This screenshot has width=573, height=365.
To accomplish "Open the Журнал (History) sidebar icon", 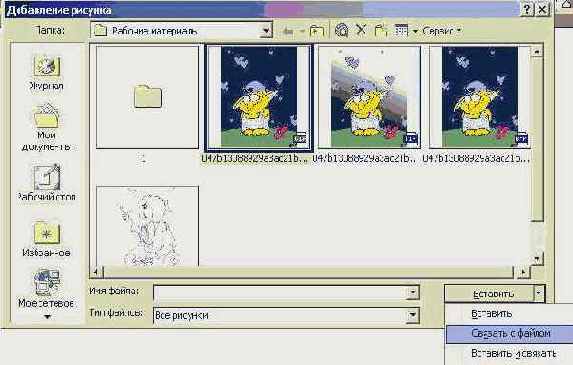I will point(46,73).
